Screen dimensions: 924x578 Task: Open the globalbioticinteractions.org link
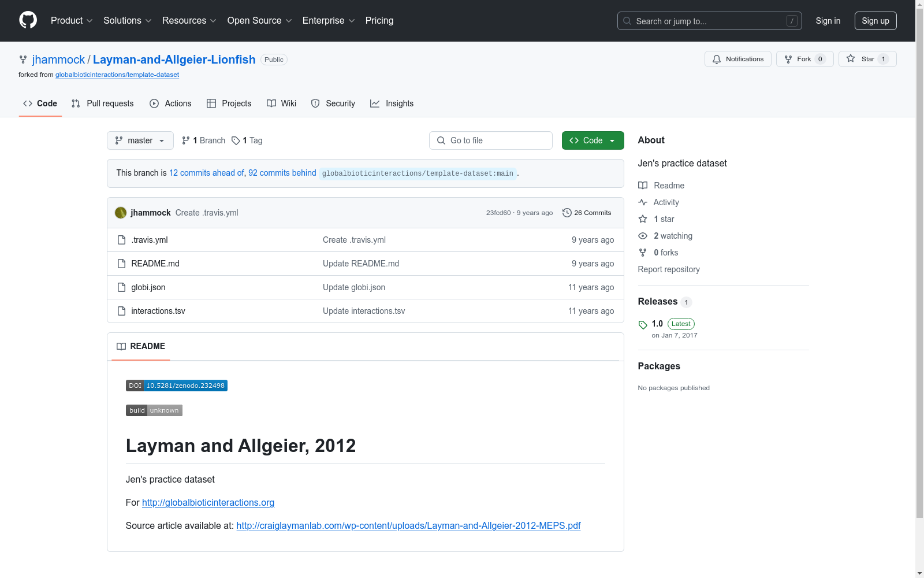(208, 502)
